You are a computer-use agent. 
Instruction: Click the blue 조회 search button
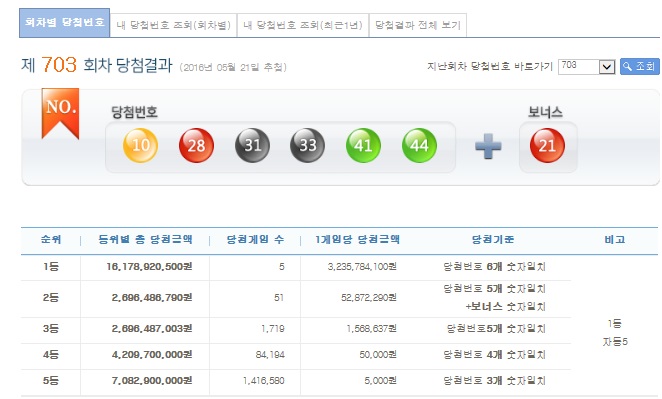639,67
